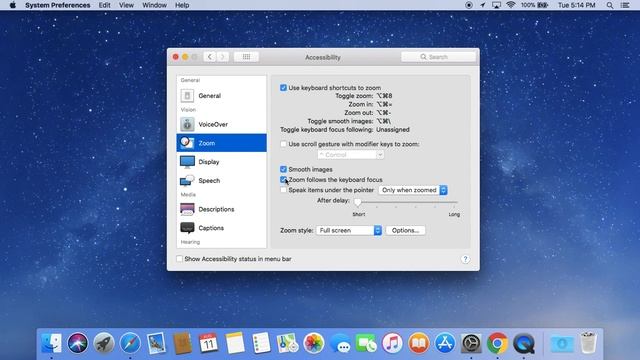Select VoiceOver in the sidebar
The image size is (640, 360).
coord(221,124)
